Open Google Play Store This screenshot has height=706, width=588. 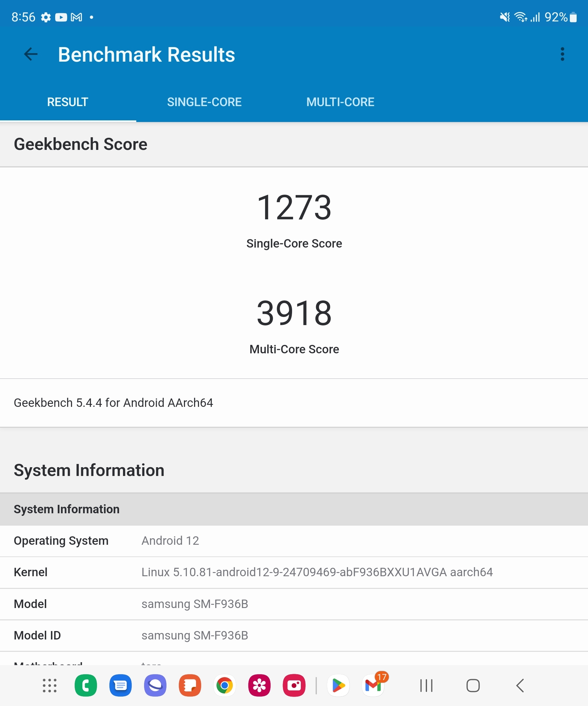tap(338, 686)
